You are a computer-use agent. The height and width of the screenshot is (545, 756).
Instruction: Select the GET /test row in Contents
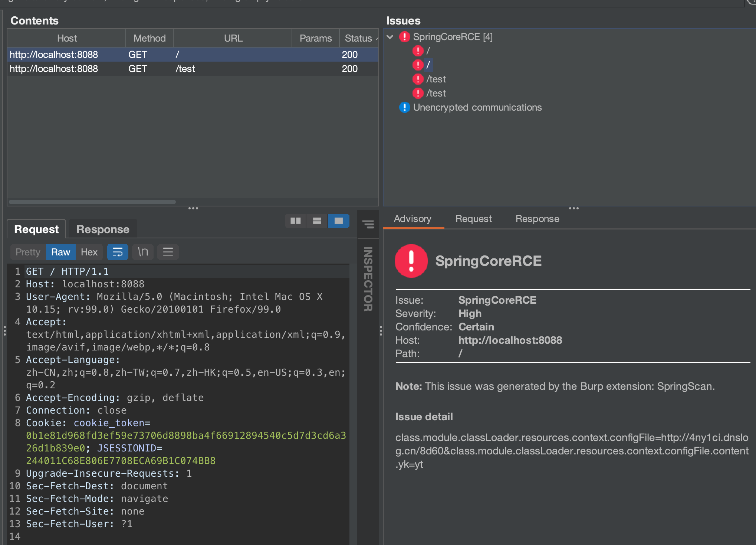coord(185,69)
